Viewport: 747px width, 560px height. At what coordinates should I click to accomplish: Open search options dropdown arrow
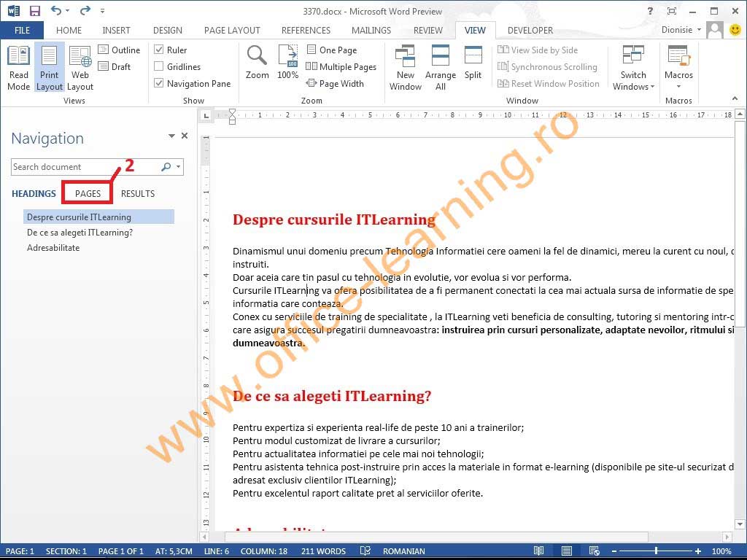[178, 167]
